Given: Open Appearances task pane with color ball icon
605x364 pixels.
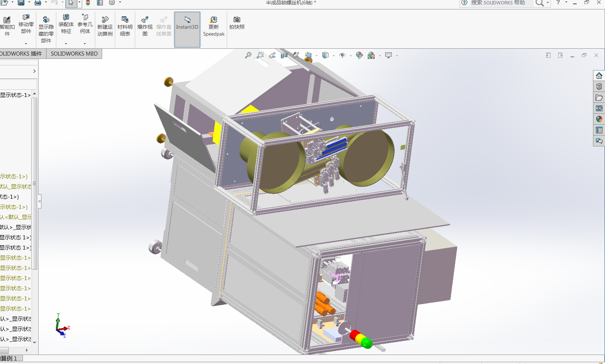Looking at the screenshot, I should pyautogui.click(x=599, y=119).
